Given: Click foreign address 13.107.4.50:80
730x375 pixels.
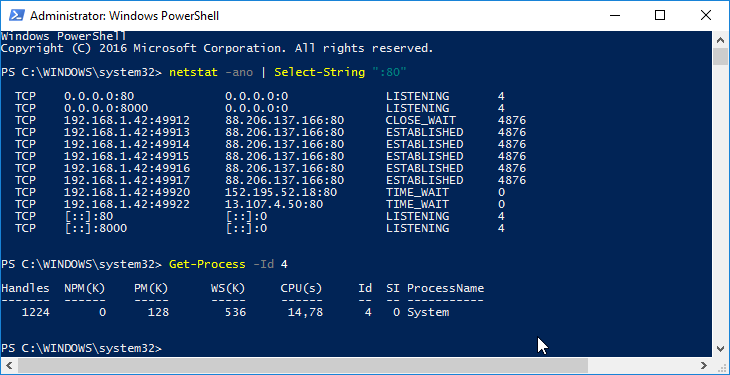Looking at the screenshot, I should click(274, 204).
